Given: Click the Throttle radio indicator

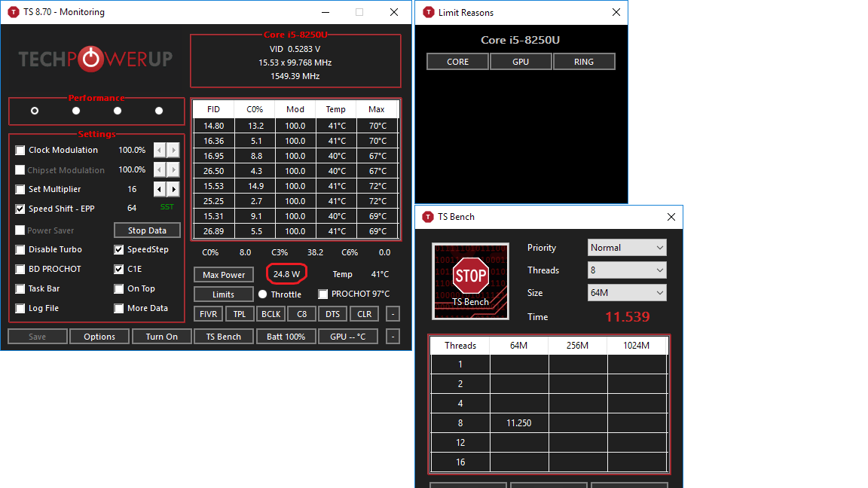Looking at the screenshot, I should [x=262, y=294].
